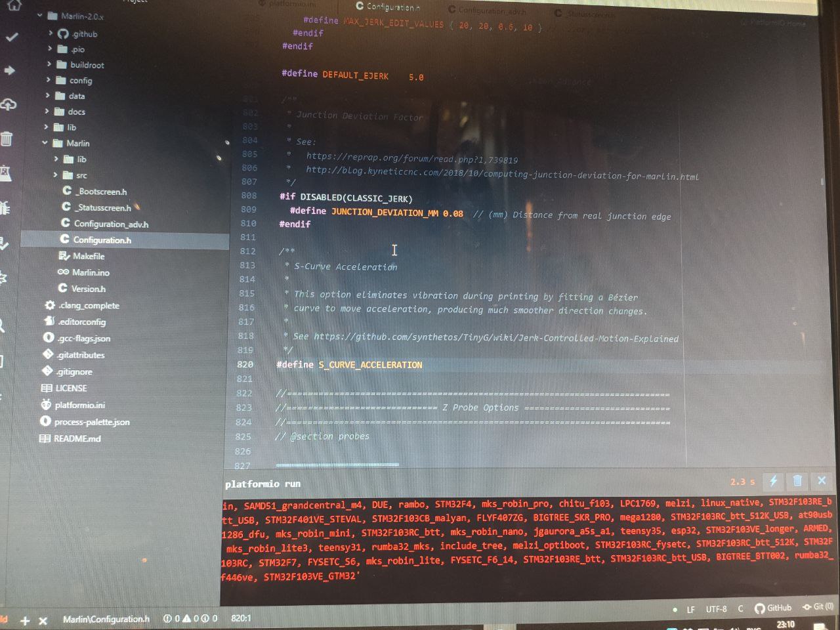Expand the config folder
This screenshot has width=840, height=630.
pos(49,80)
